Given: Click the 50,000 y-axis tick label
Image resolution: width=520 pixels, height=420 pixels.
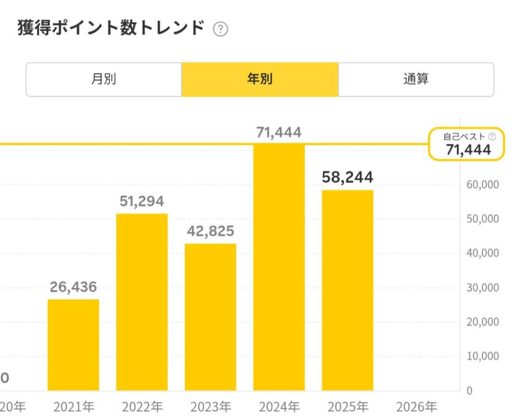Looking at the screenshot, I should 482,219.
